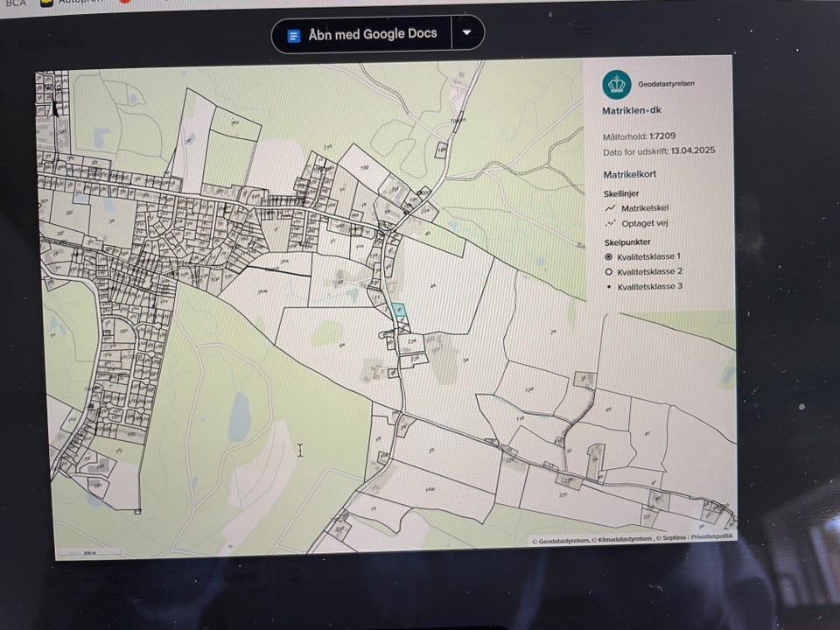Click the © Klimadatastyrelsen attribution text
This screenshot has width=840, height=630.
point(622,539)
